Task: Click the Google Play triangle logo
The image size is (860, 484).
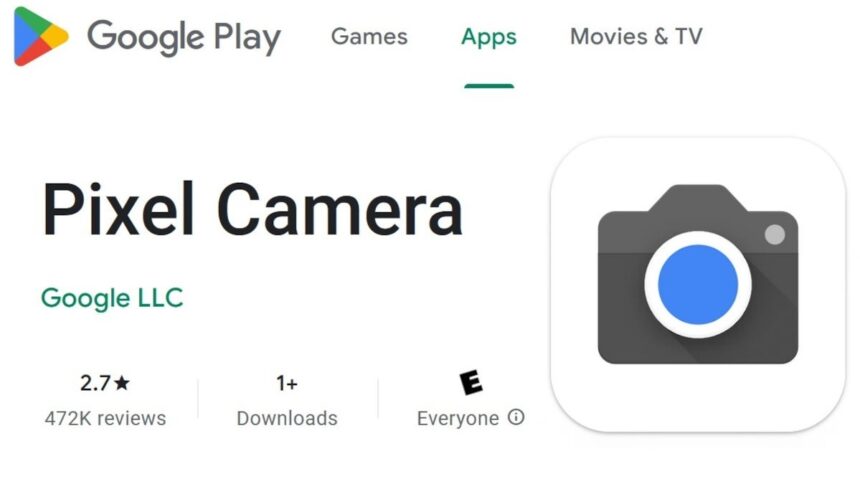Action: (41, 37)
